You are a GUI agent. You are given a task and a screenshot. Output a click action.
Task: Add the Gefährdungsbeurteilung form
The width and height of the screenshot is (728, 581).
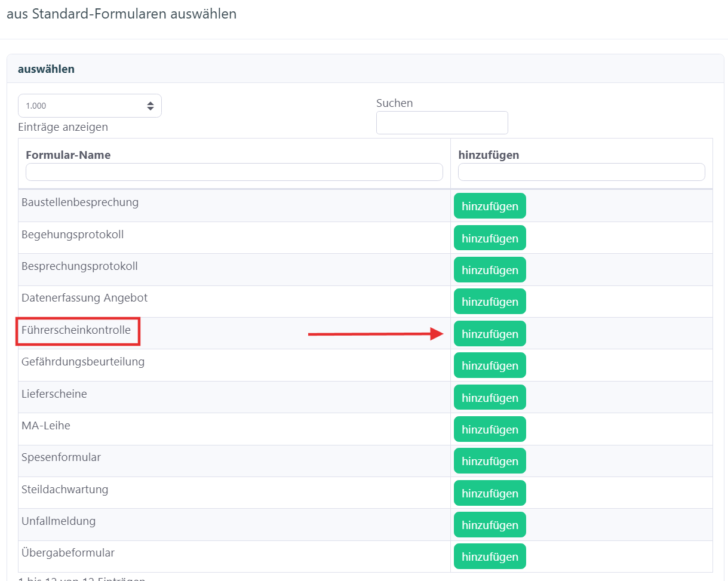coord(490,365)
